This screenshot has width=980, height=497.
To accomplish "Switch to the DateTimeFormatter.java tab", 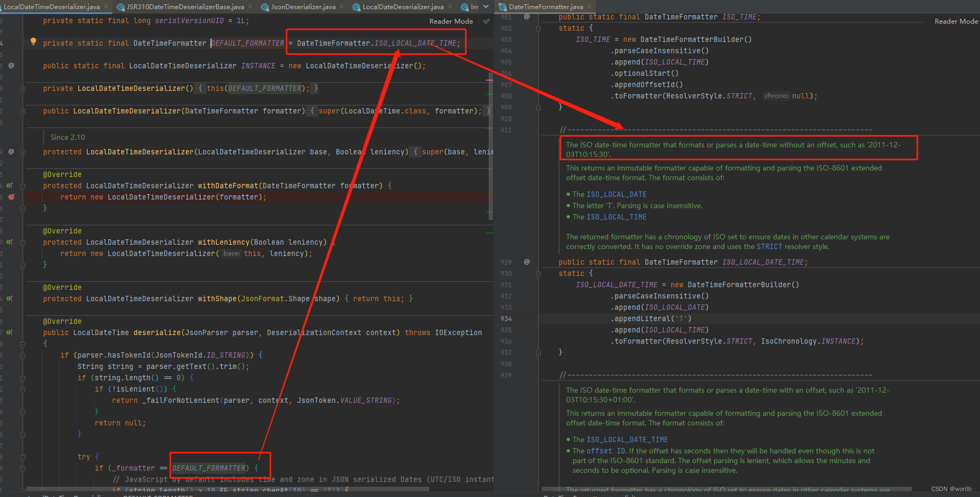I will [546, 7].
